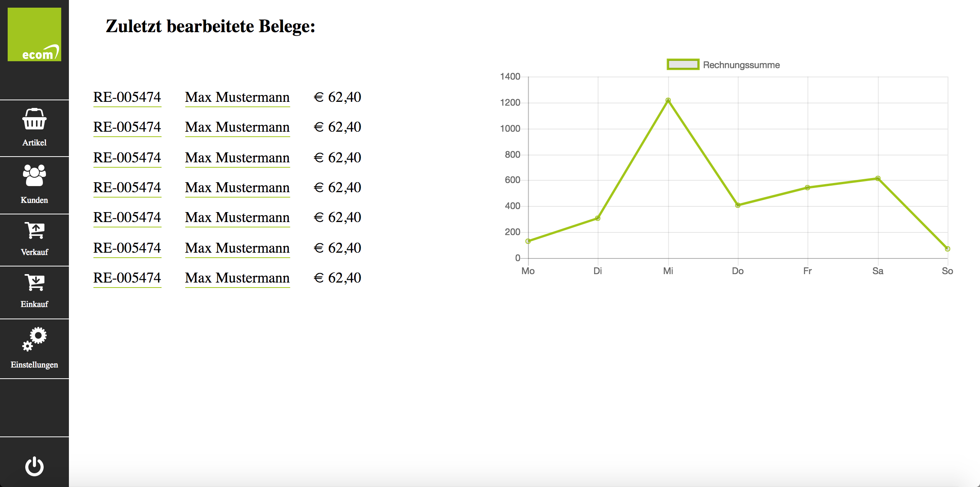Click the Do data point
The height and width of the screenshot is (487, 980).
738,205
